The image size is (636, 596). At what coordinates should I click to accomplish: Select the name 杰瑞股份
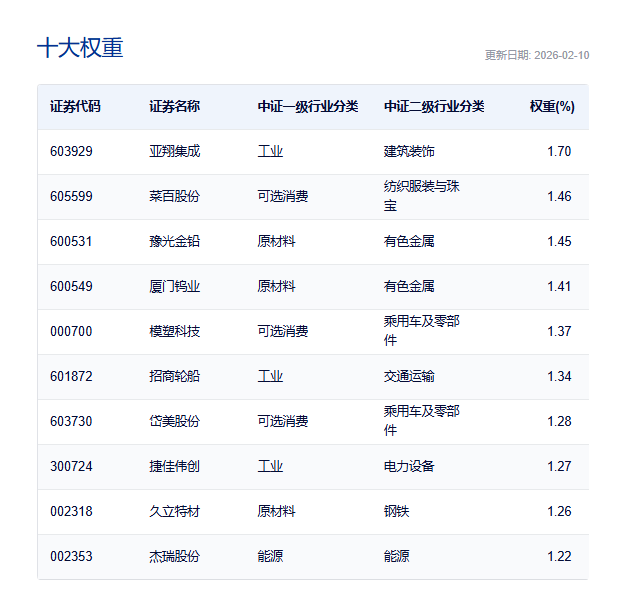click(x=174, y=557)
